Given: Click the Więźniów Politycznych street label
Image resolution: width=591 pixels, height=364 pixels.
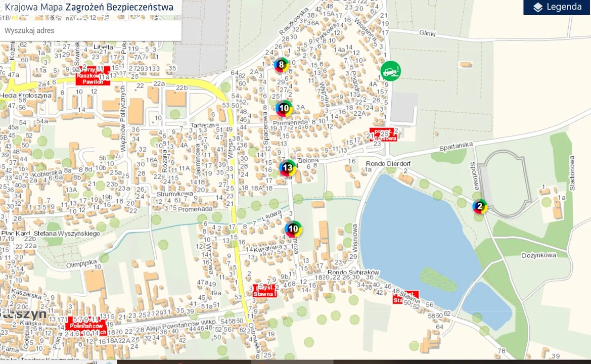Looking at the screenshot, I should click(x=122, y=119).
